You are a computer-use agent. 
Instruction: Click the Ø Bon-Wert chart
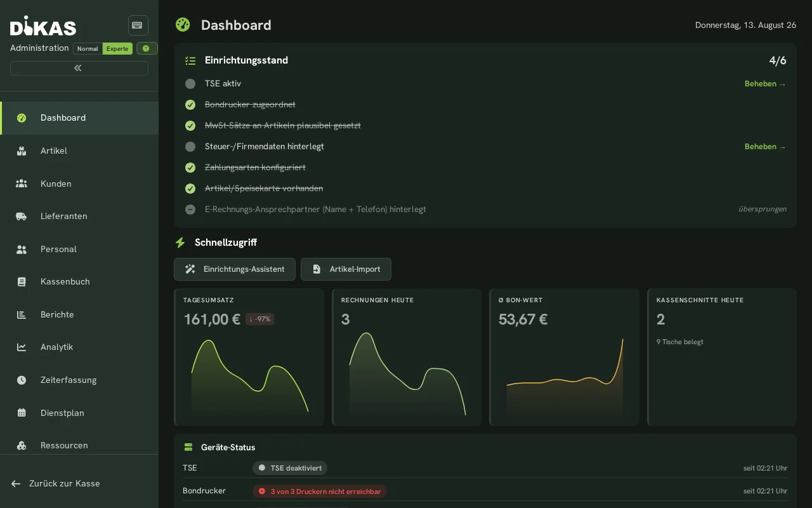click(565, 377)
